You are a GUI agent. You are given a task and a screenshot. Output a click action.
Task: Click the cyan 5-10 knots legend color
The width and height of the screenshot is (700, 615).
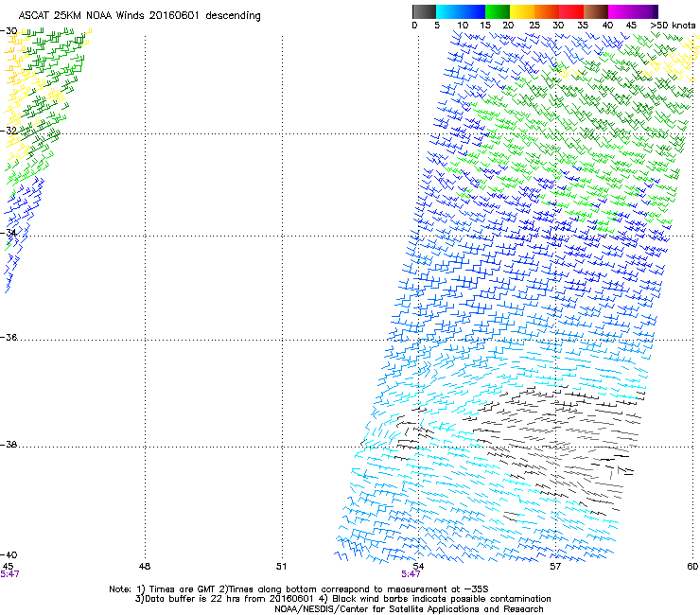point(448,11)
